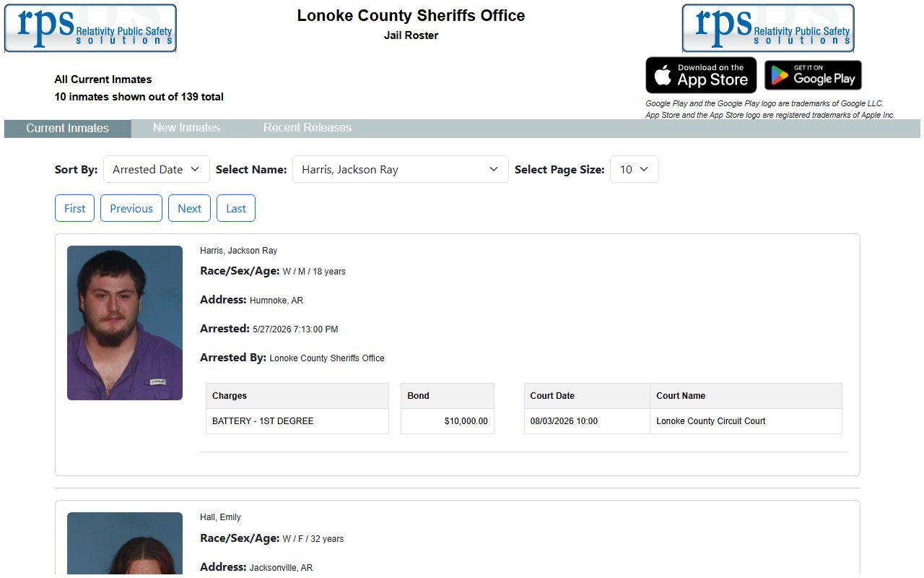The height and width of the screenshot is (578, 924).
Task: Click the arrested time 5/27/2026 7:13:00 PM
Action: click(x=295, y=329)
